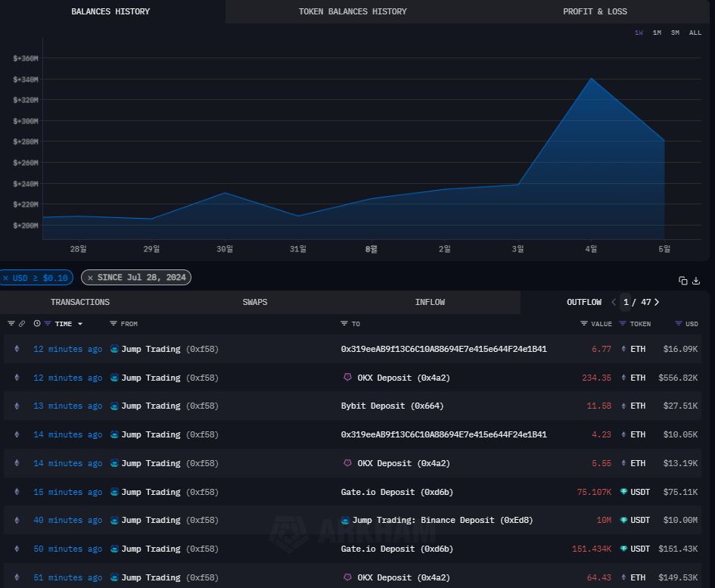Screen dimensions: 715x588
Task: Click the link icon in table header
Action: point(21,323)
